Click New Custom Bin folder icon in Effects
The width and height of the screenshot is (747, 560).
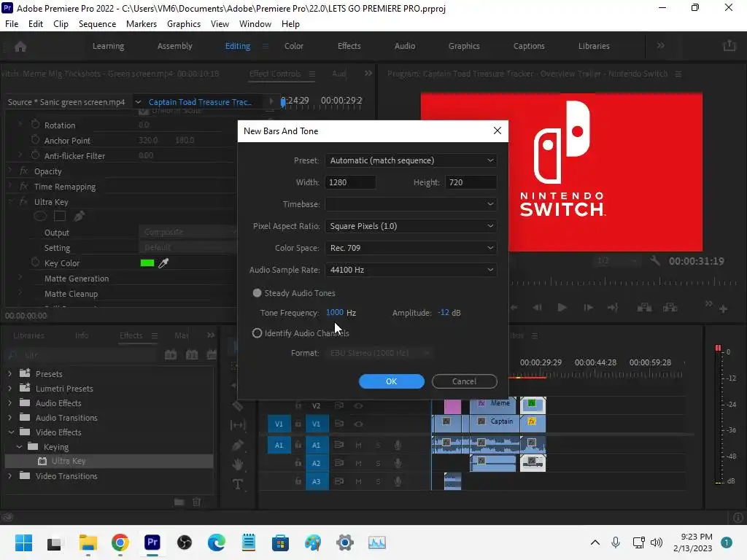179,502
